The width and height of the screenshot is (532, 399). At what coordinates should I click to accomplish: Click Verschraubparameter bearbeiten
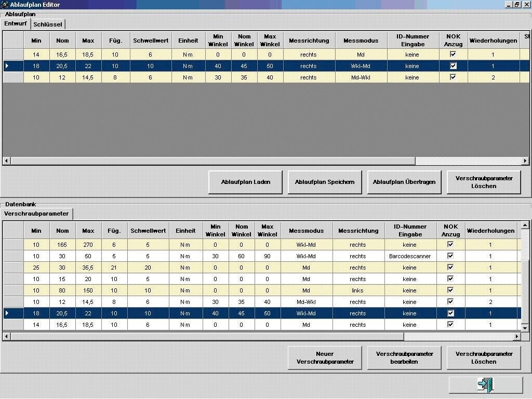[x=404, y=358]
